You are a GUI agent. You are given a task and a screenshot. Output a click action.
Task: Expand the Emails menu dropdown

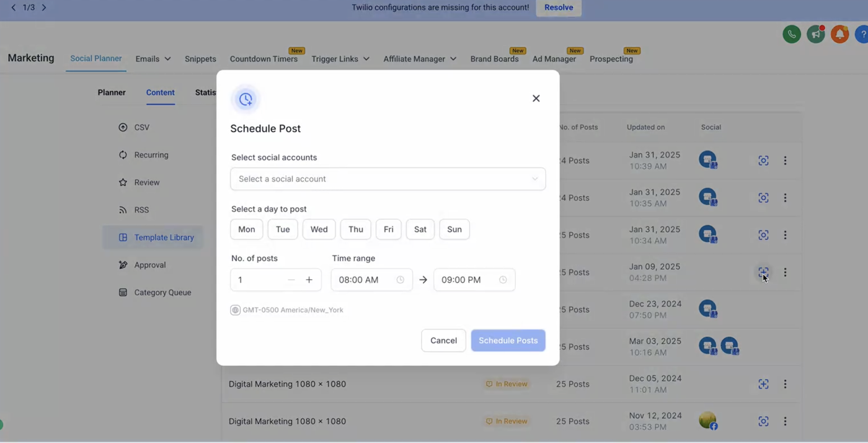pyautogui.click(x=153, y=59)
